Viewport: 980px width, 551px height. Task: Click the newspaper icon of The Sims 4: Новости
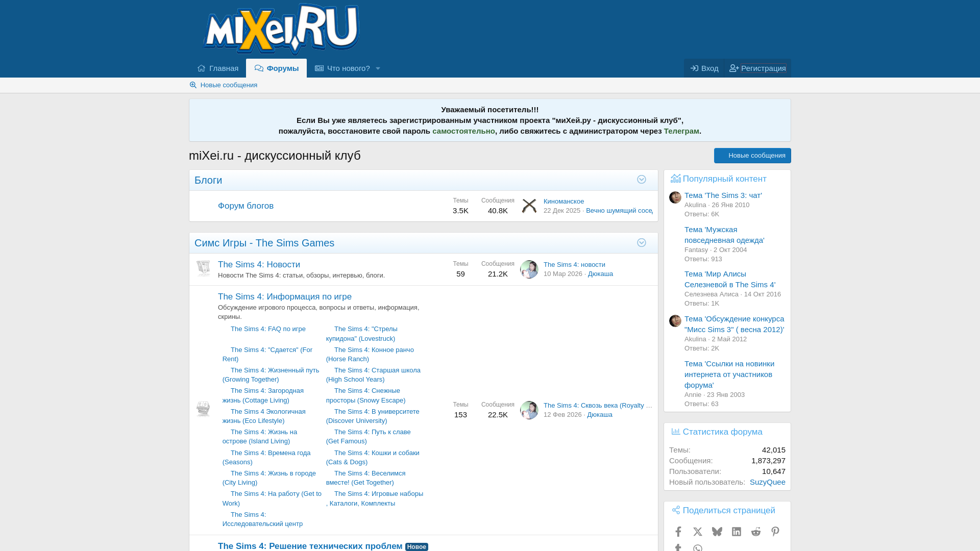tap(203, 268)
